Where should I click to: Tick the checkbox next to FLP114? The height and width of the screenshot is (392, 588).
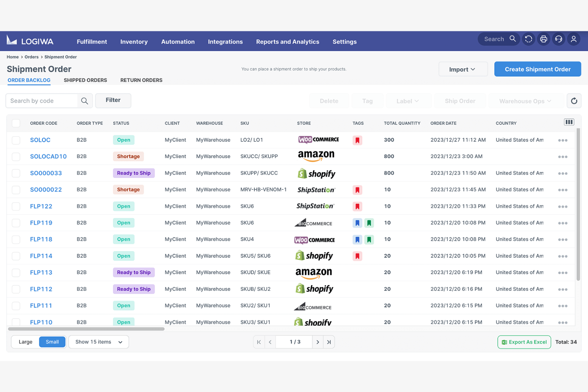pyautogui.click(x=16, y=256)
